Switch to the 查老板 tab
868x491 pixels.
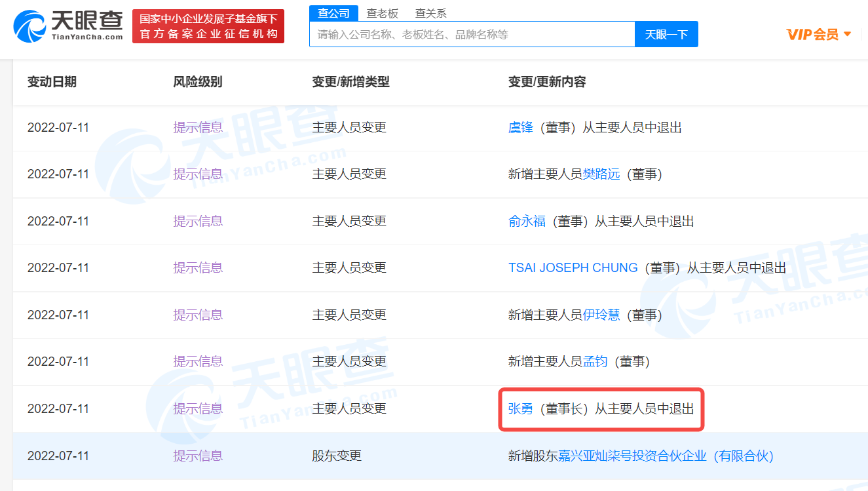(x=383, y=13)
